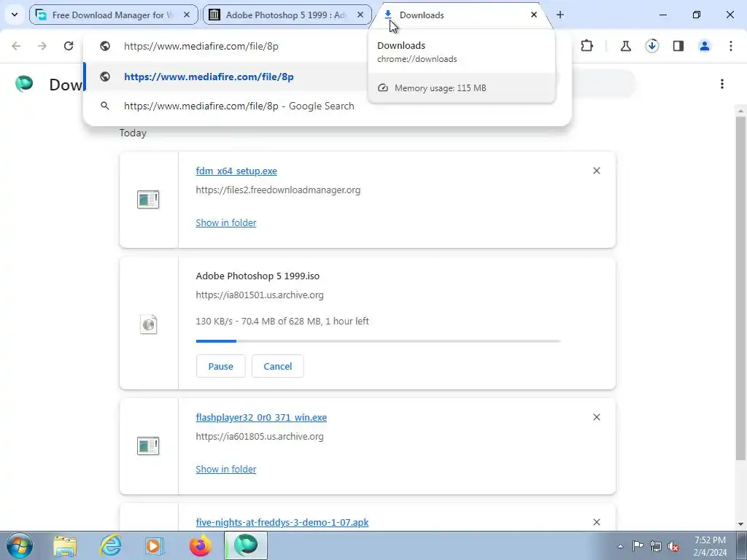Open fdm_x64_setup.exe file link
Viewport: 747px width, 560px height.
click(236, 171)
